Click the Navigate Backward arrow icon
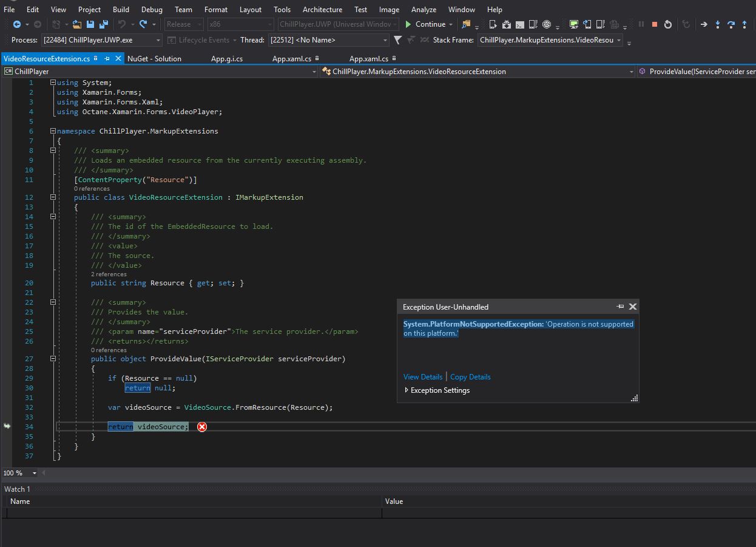Viewport: 756px width, 547px height. 17,24
